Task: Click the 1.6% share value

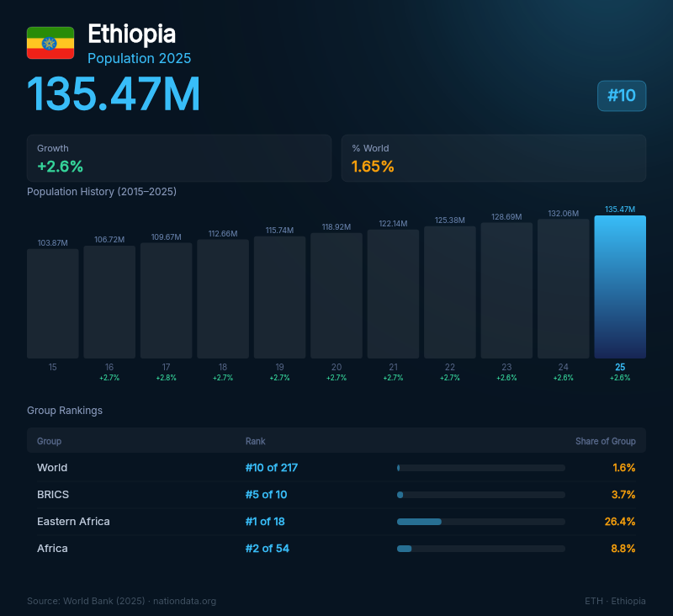Action: pyautogui.click(x=623, y=468)
